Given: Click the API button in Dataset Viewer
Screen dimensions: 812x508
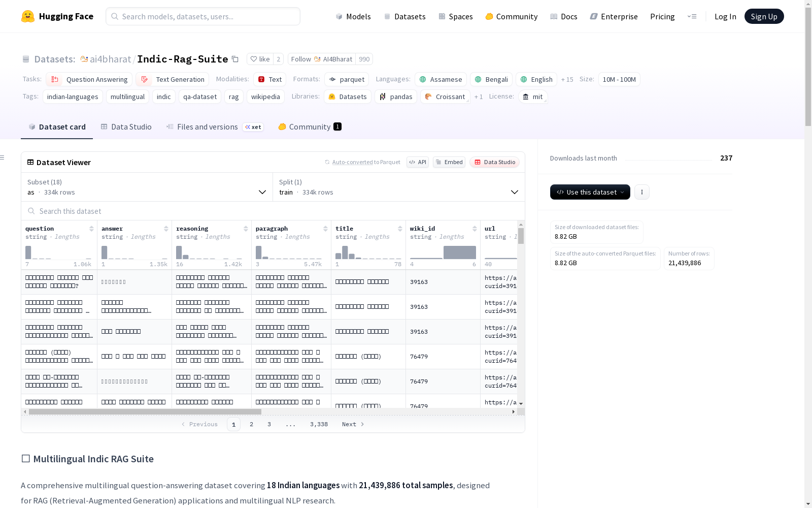Looking at the screenshot, I should point(418,162).
